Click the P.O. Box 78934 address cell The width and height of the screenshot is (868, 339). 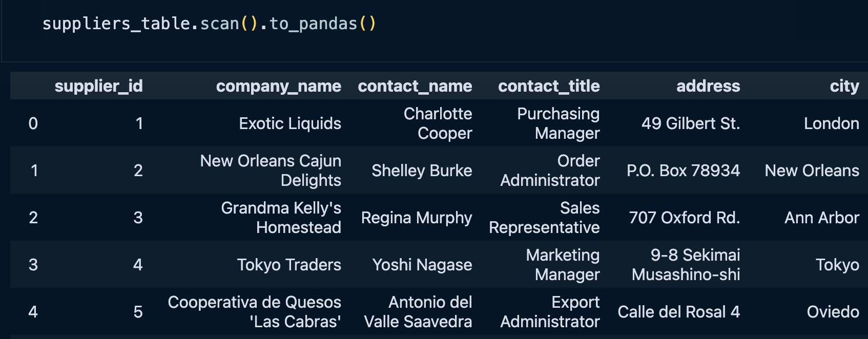pos(683,171)
